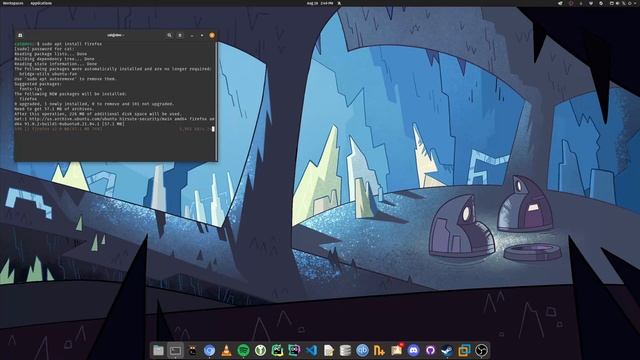Launch Discord from the dock
640x360 pixels.
413,350
